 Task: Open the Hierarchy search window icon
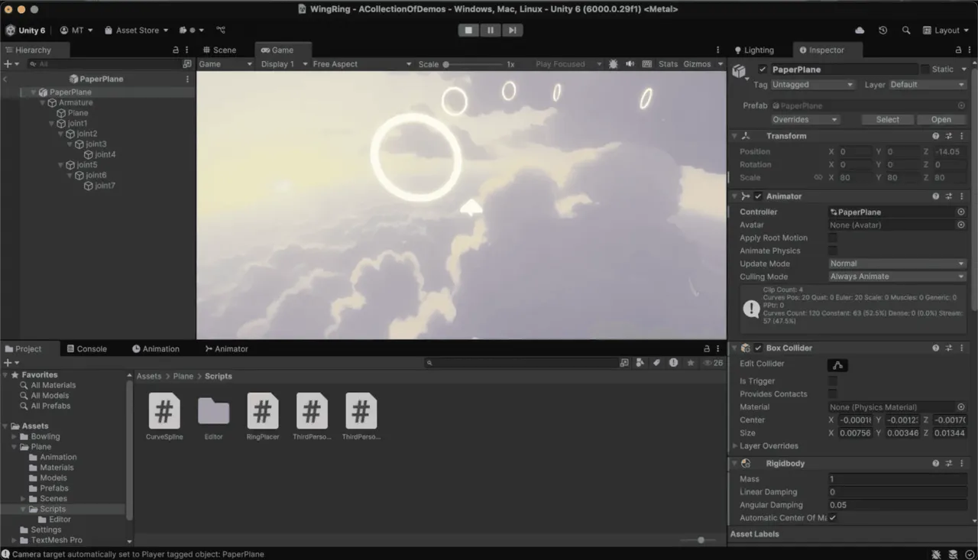tap(186, 64)
